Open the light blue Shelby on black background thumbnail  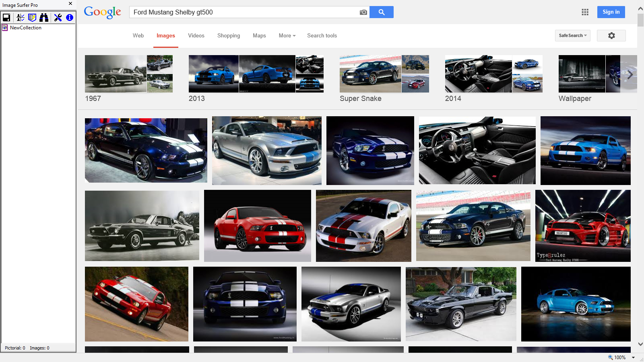point(576,304)
